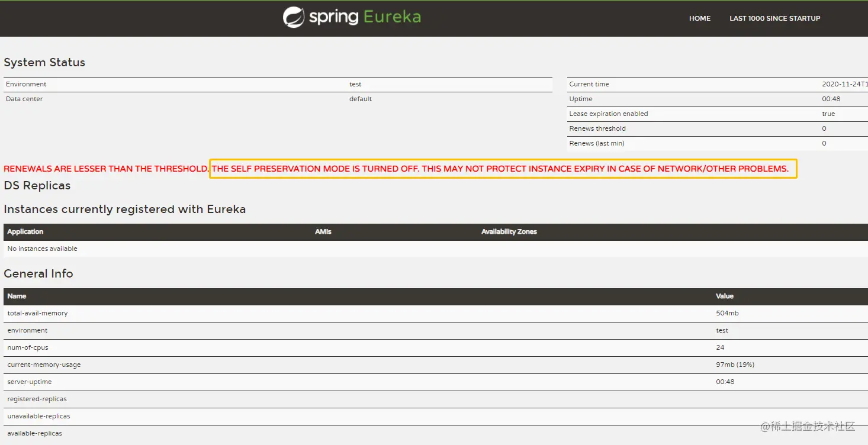Click the Uptime label
Screen dimensions: 868x445
[581, 99]
